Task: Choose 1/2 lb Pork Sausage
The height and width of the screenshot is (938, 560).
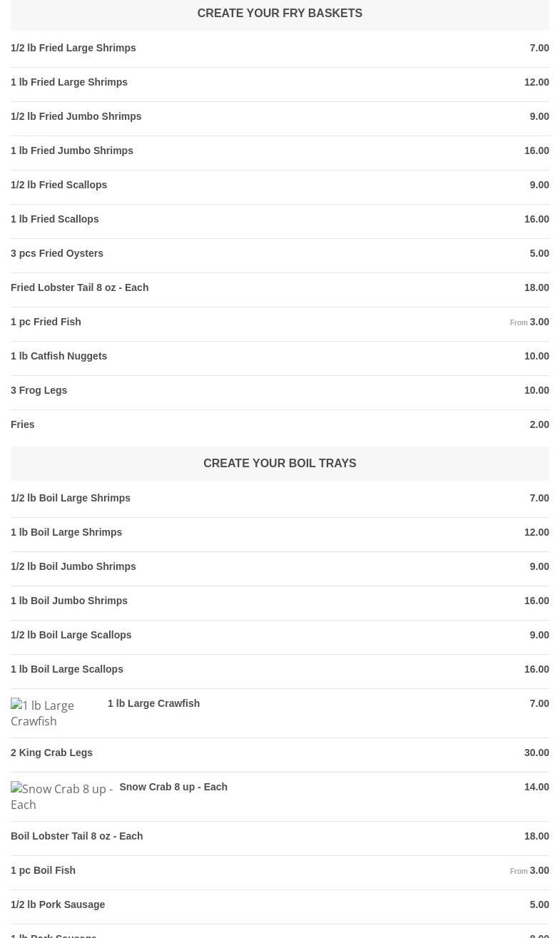Action: coord(58,904)
